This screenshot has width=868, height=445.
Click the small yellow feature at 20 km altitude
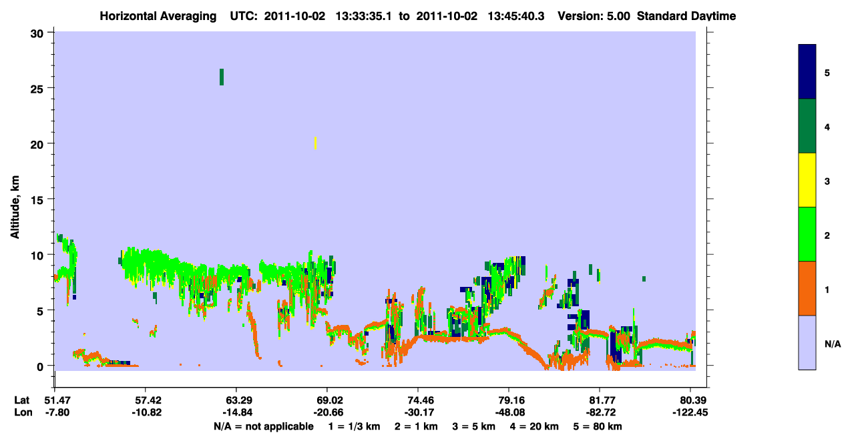click(x=315, y=143)
